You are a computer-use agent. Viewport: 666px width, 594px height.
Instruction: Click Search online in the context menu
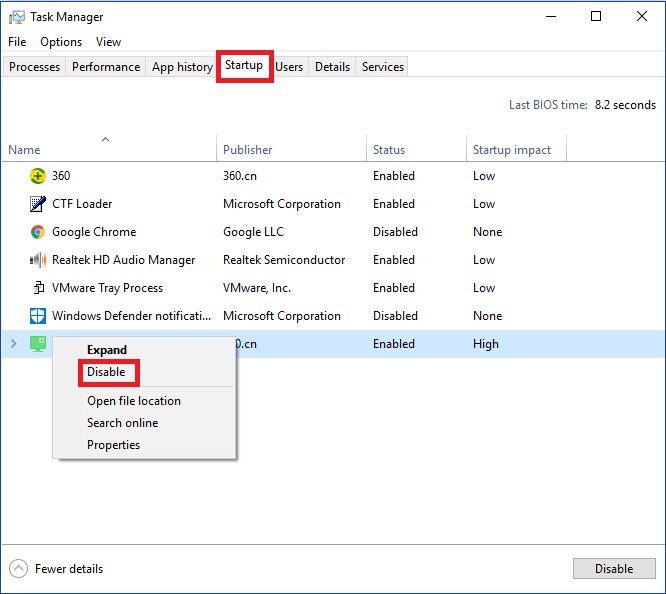(x=122, y=423)
